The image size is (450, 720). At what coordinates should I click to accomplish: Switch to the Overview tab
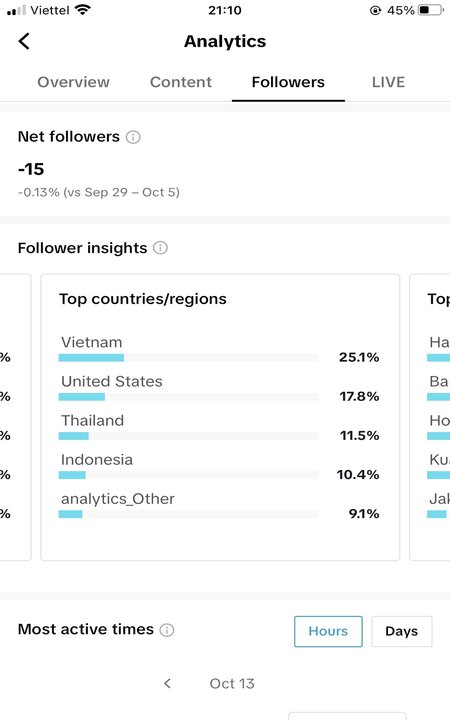tap(73, 82)
